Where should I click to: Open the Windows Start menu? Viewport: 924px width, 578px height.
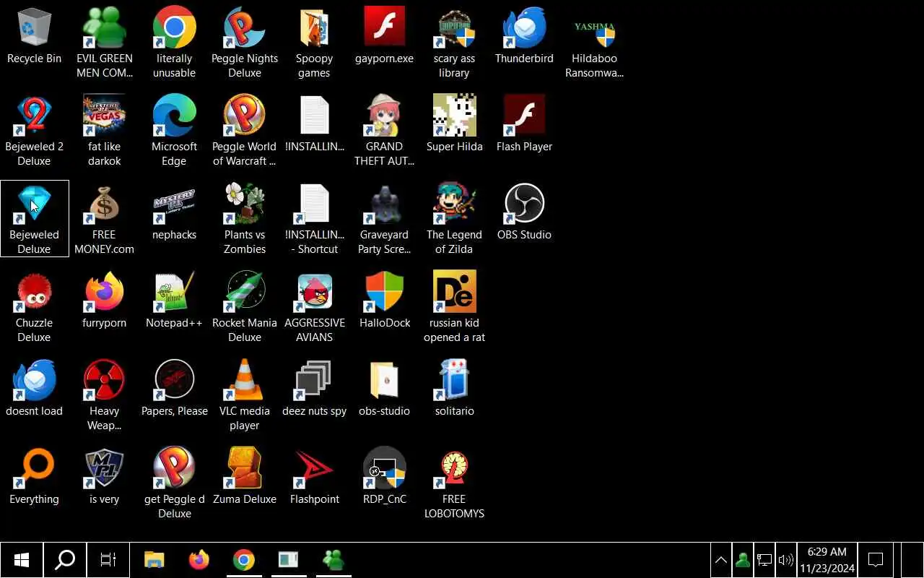tap(22, 560)
